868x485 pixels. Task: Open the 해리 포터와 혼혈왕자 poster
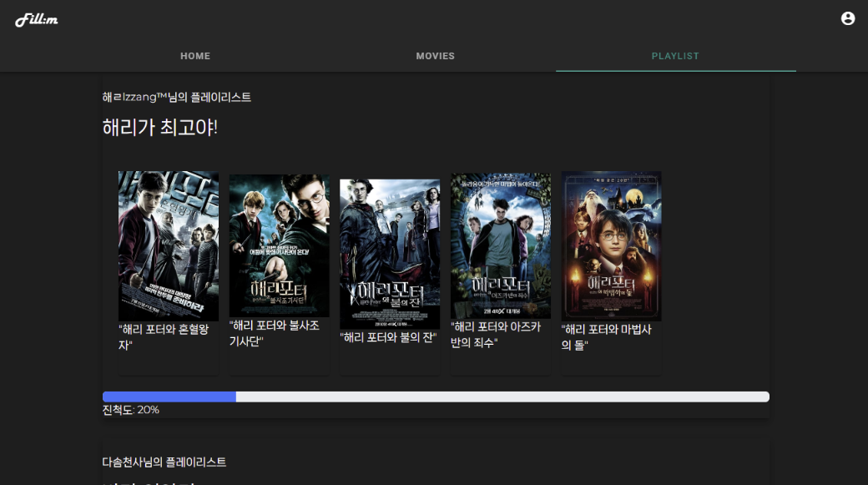pos(169,245)
